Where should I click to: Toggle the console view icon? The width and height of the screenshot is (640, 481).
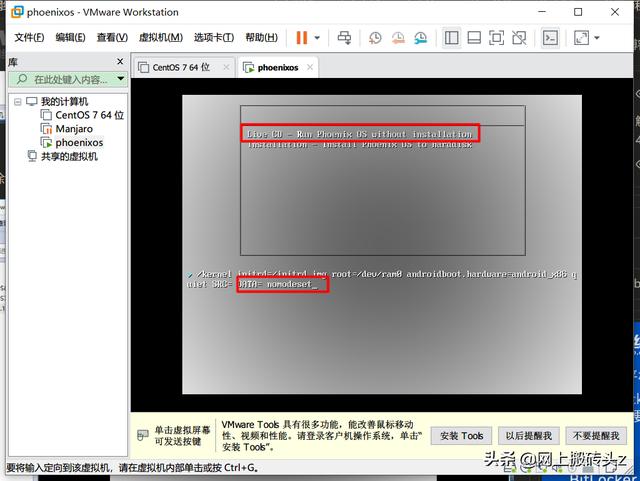tap(550, 38)
